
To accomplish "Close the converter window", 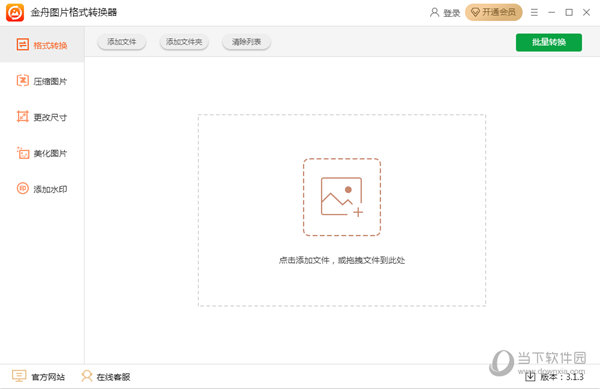I will 586,13.
